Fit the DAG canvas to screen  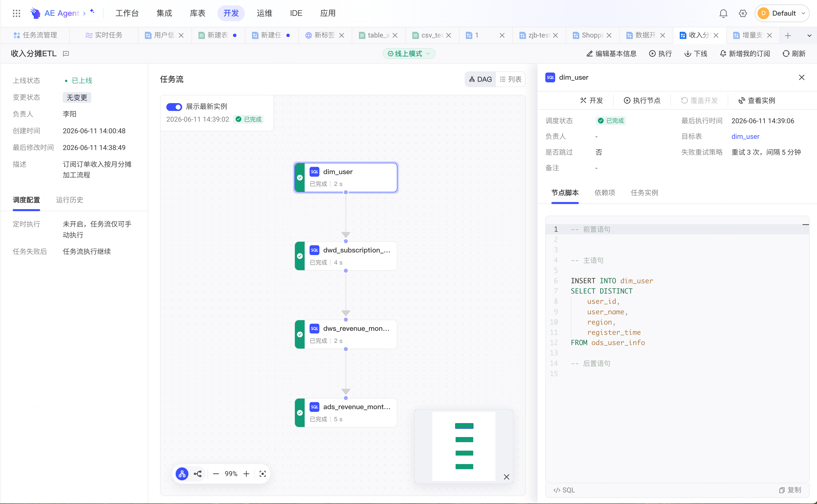click(x=263, y=474)
